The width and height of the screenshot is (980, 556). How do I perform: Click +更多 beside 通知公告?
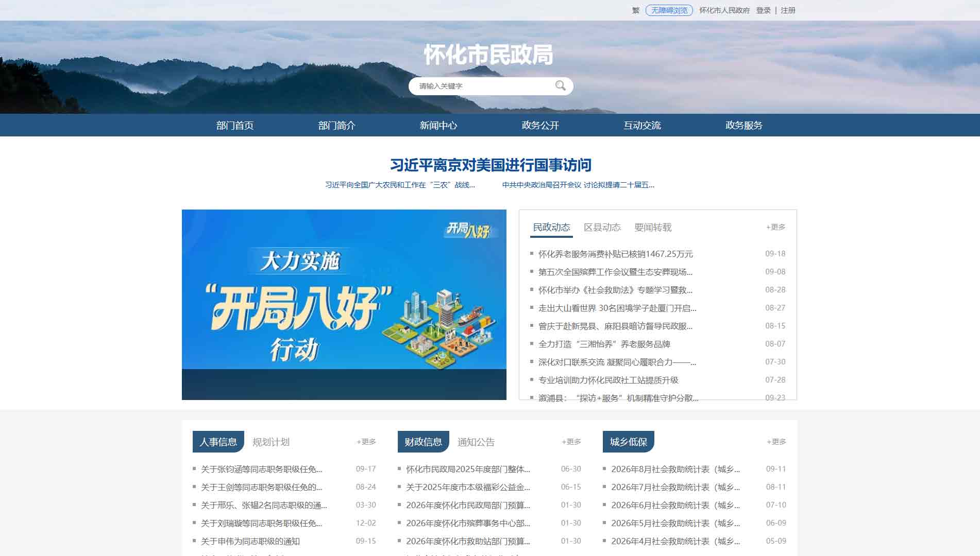coord(571,442)
